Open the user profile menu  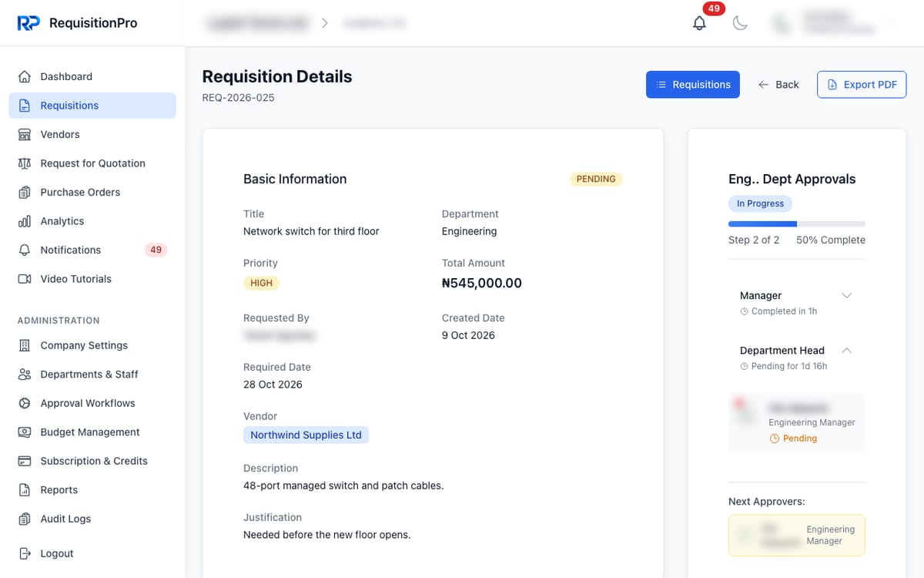[835, 23]
